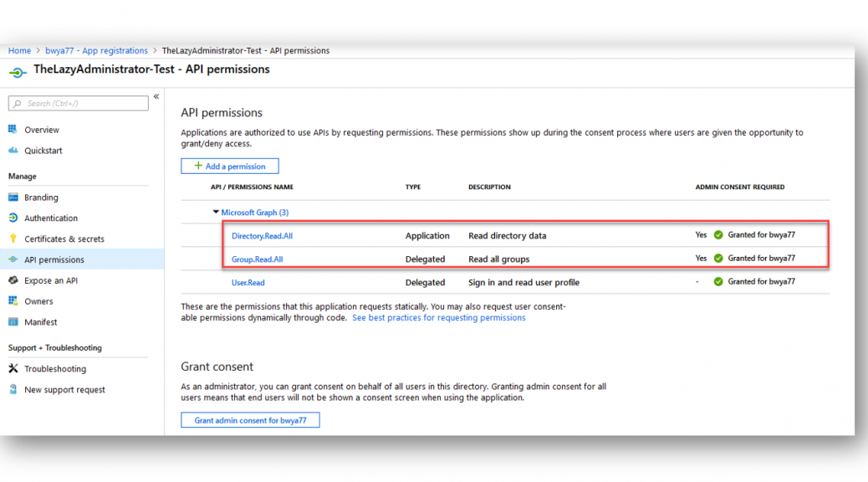Image resolution: width=868 pixels, height=482 pixels.
Task: Create a New support request
Action: click(64, 389)
